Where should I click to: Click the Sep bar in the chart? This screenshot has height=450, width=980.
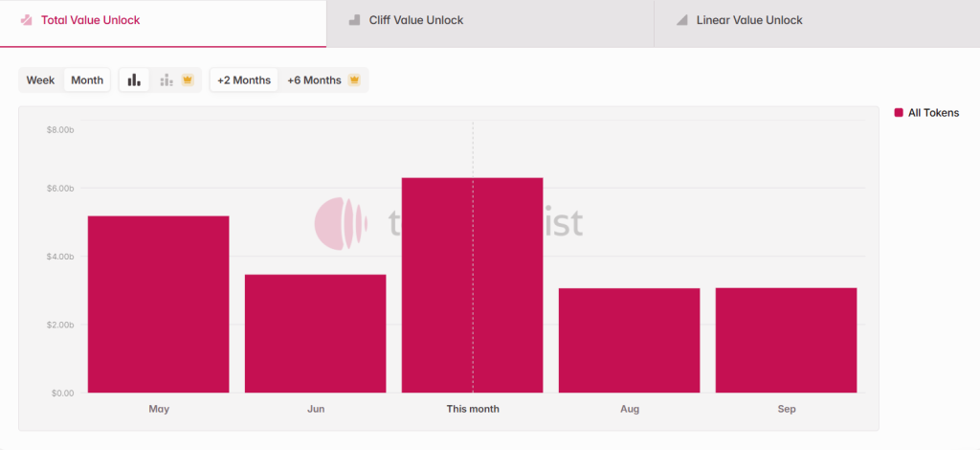point(786,340)
